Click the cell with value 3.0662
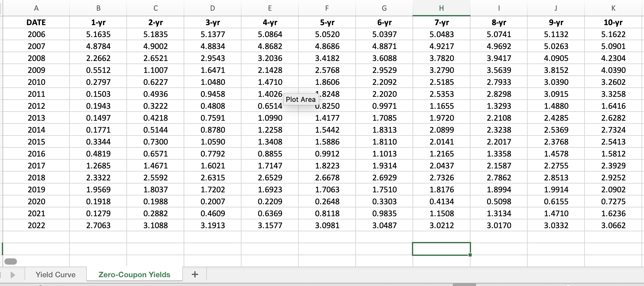The image size is (644, 286). (x=613, y=225)
